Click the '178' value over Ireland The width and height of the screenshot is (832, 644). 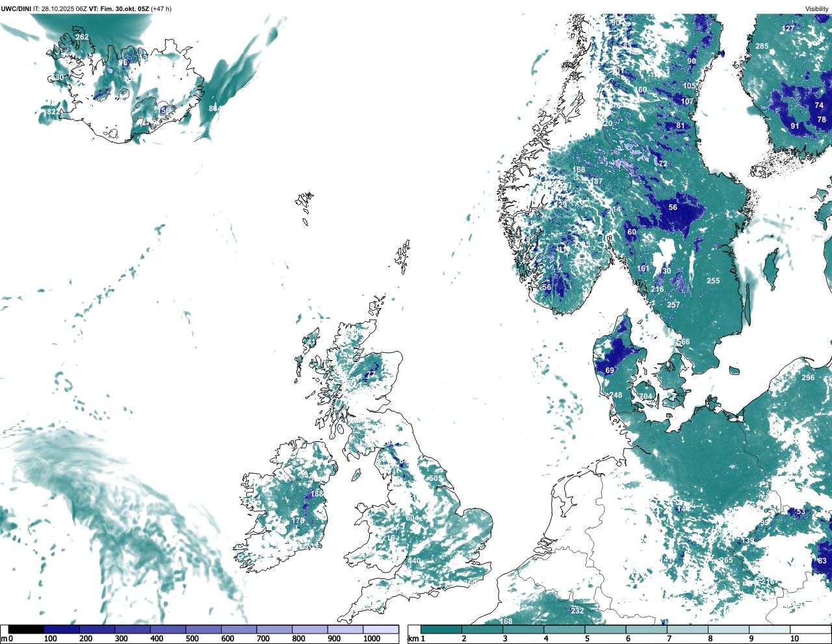(x=298, y=521)
